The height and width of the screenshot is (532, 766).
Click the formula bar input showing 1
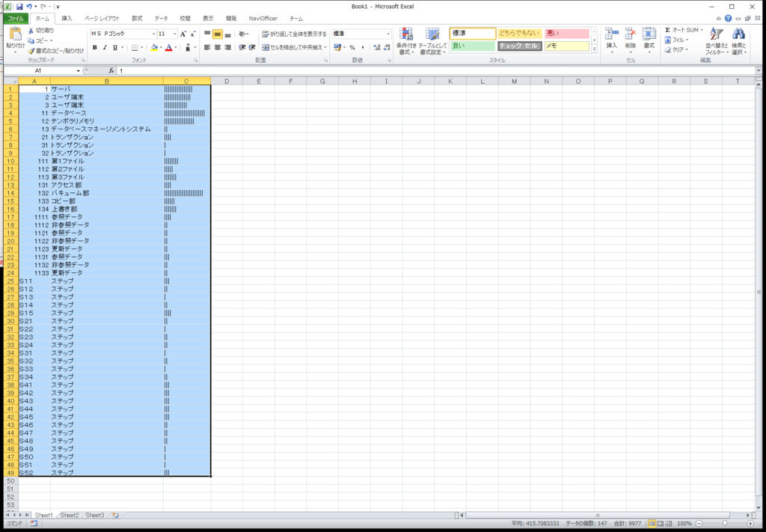coord(435,71)
